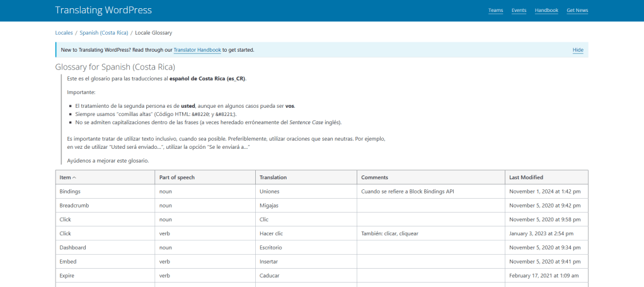Select the Expire glossary entry

pyautogui.click(x=68, y=276)
